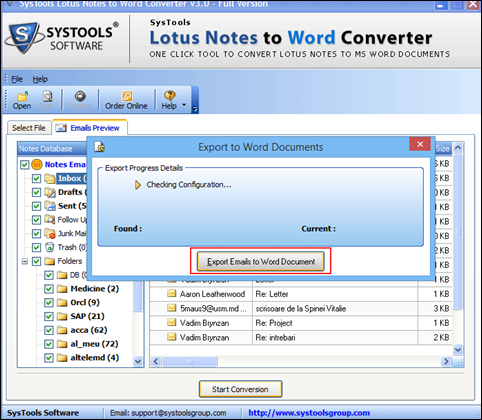Click Export Emails to Word Document button
This screenshot has width=482, height=420.
261,262
